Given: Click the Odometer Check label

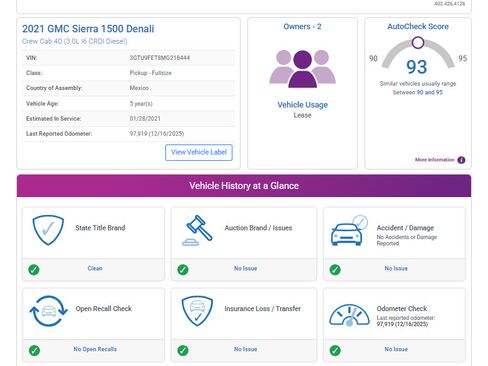Looking at the screenshot, I should click(402, 309).
